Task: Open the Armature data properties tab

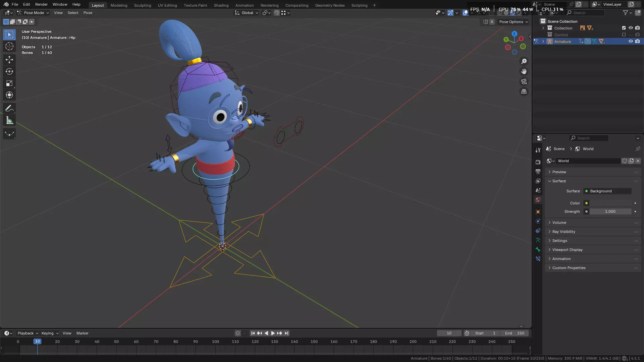Action: tap(538, 240)
